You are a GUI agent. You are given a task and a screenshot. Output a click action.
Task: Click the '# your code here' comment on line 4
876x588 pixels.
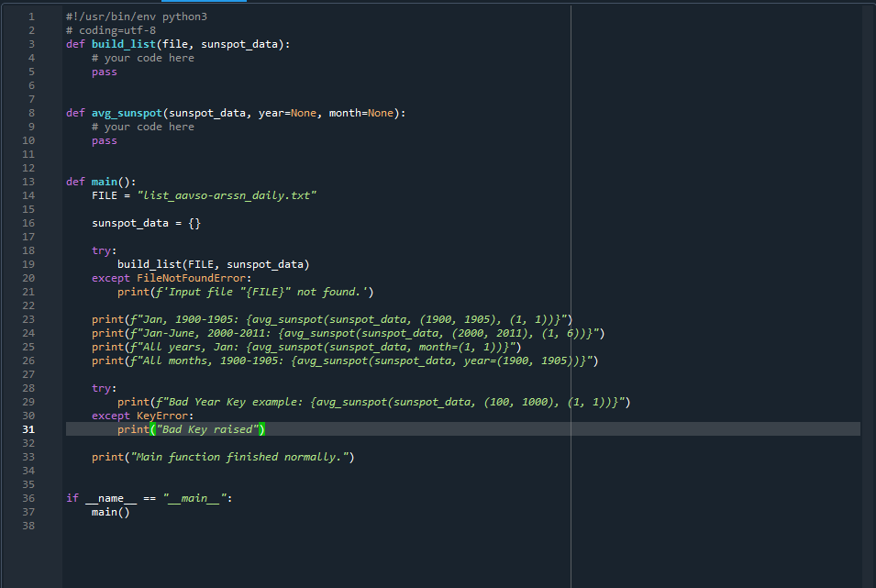tap(143, 58)
